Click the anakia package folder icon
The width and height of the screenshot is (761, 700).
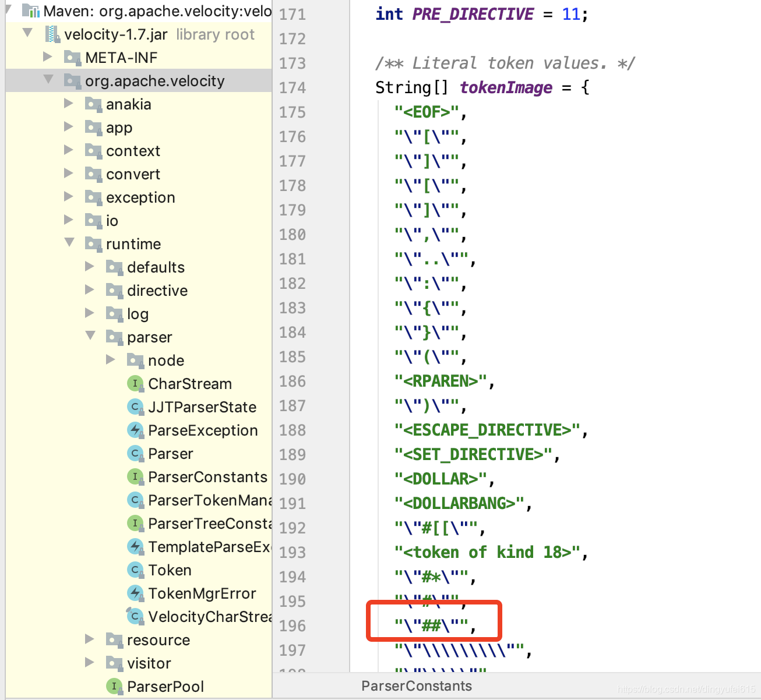click(93, 104)
